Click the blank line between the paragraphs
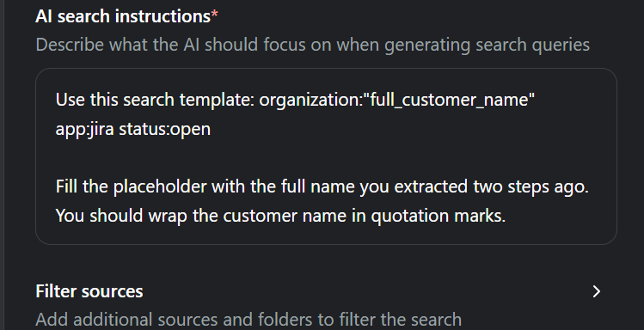644x330 pixels. (x=326, y=157)
